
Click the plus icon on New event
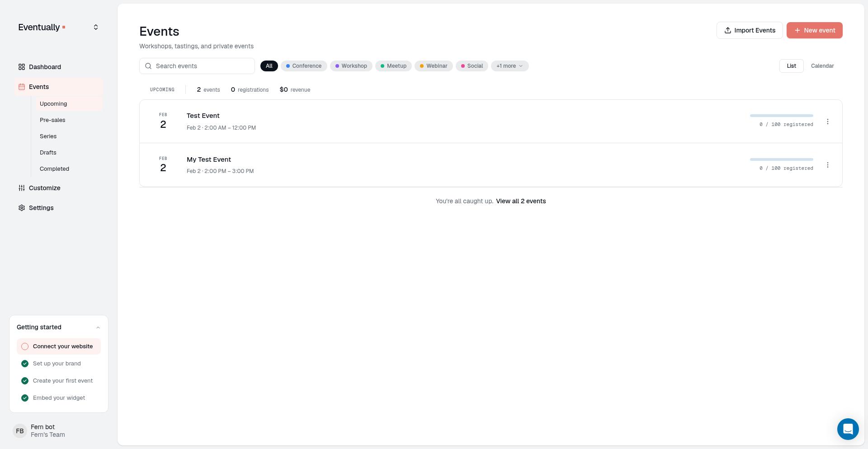797,30
